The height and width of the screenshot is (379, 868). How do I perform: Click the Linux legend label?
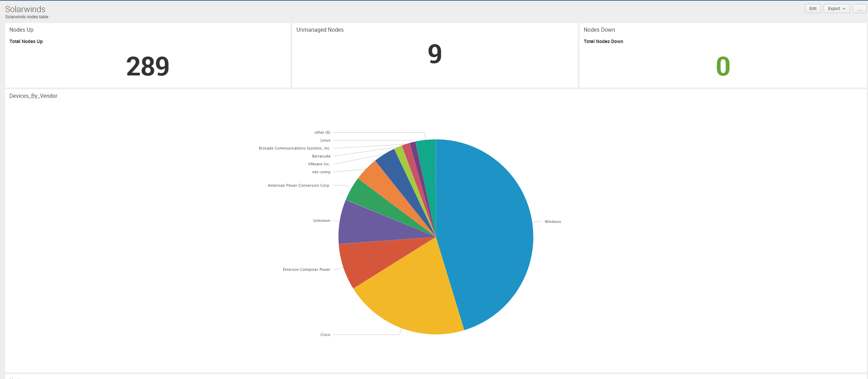pyautogui.click(x=325, y=140)
